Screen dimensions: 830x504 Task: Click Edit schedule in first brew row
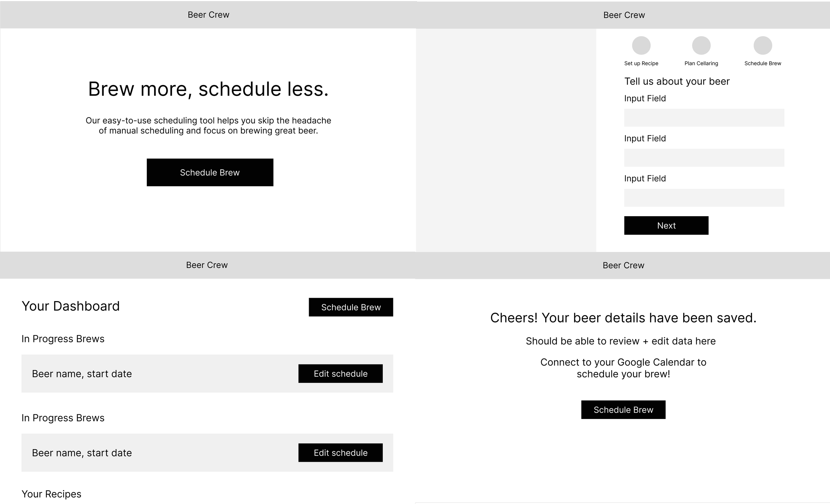(x=340, y=373)
